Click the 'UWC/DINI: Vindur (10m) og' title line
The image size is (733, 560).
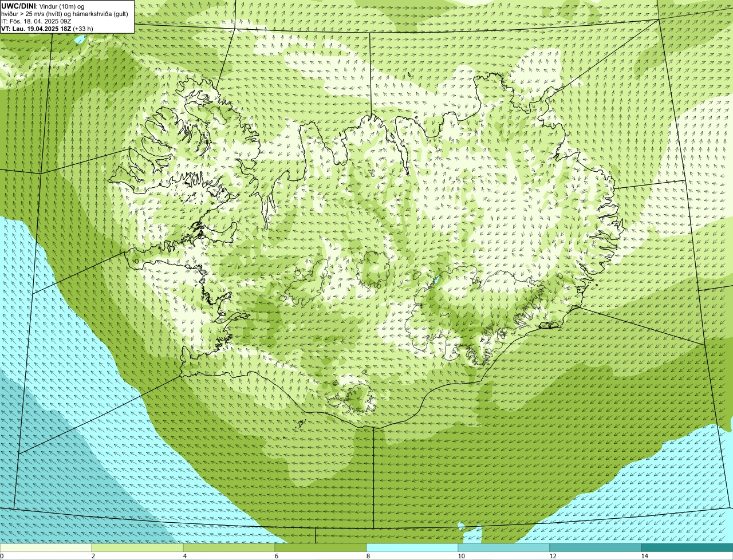[x=43, y=6]
